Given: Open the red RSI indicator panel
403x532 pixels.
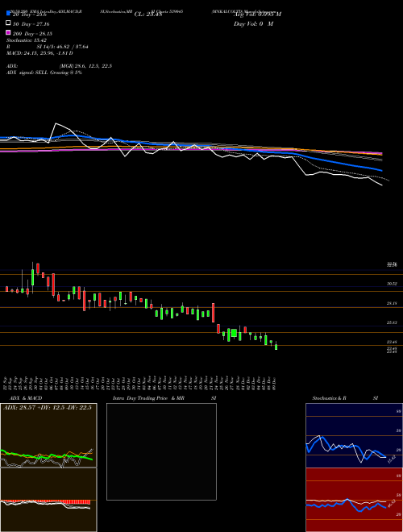Looking at the screenshot, I should coord(354,500).
